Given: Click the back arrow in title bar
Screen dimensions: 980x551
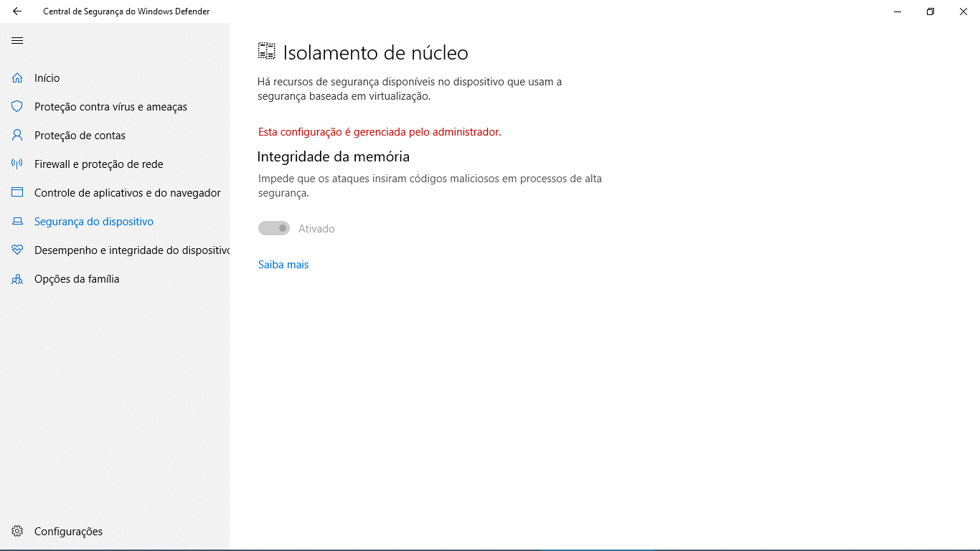Looking at the screenshot, I should click(x=17, y=11).
